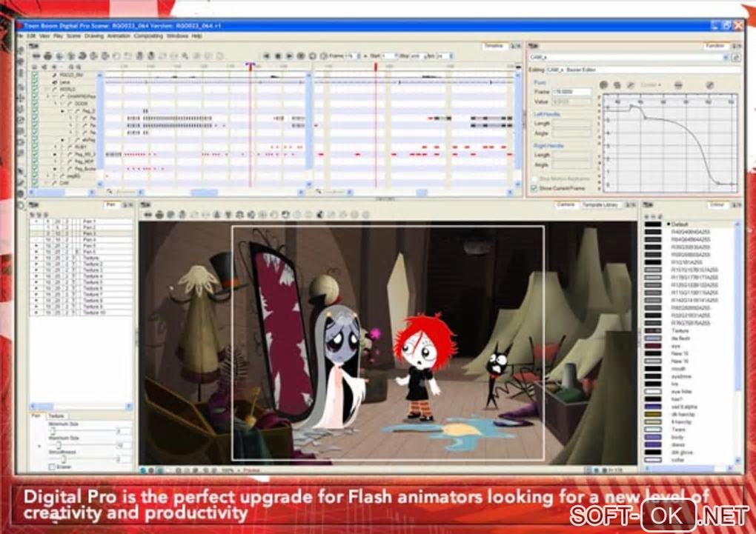Click first small icon above pen list
The height and width of the screenshot is (534, 756).
tap(33, 215)
